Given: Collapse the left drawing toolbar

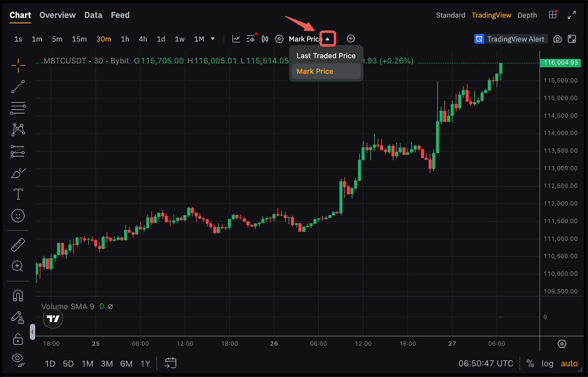Looking at the screenshot, I should coord(33,332).
